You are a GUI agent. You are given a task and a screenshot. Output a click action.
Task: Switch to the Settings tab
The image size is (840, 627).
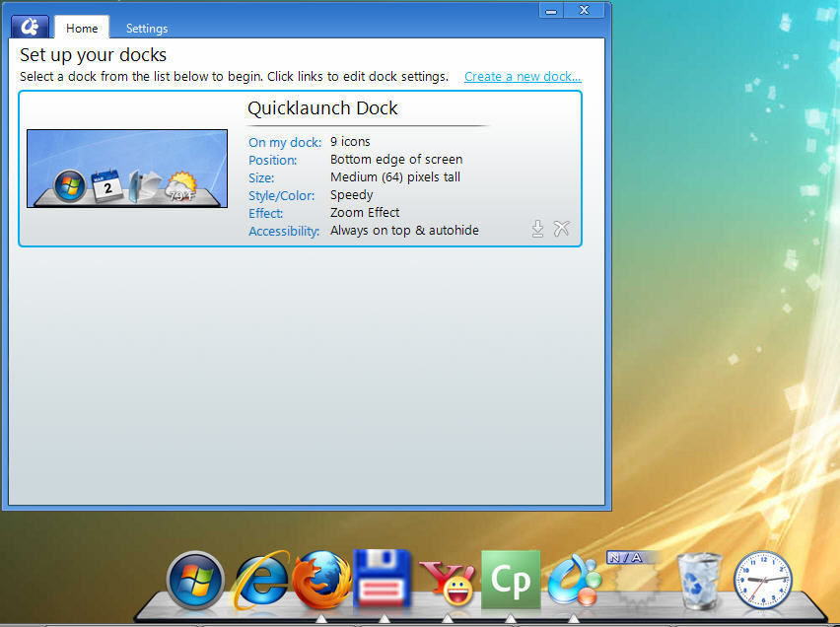[146, 28]
